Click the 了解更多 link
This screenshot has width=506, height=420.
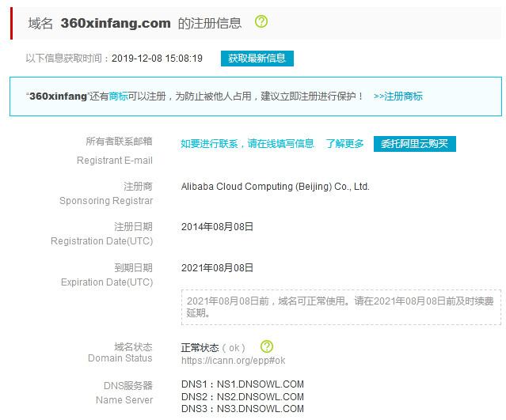click(x=344, y=143)
